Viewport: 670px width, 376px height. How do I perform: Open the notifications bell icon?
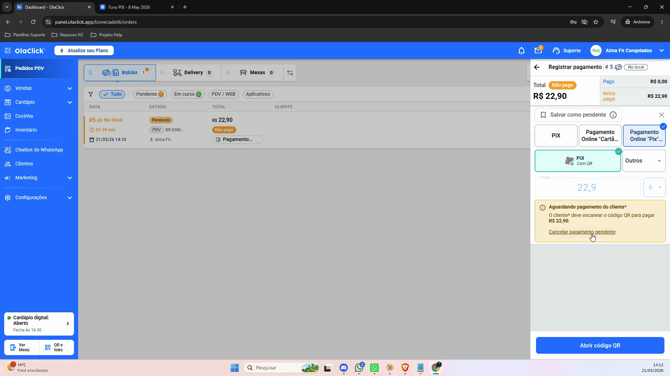coord(521,50)
